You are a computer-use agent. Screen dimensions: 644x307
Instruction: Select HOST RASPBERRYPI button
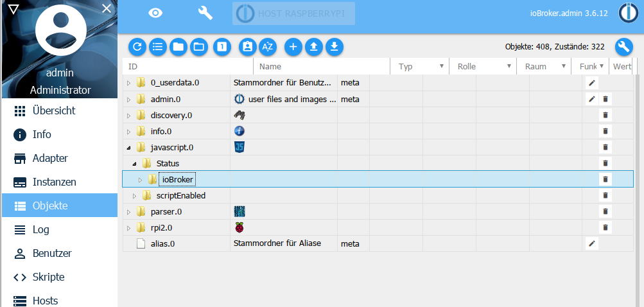click(293, 13)
